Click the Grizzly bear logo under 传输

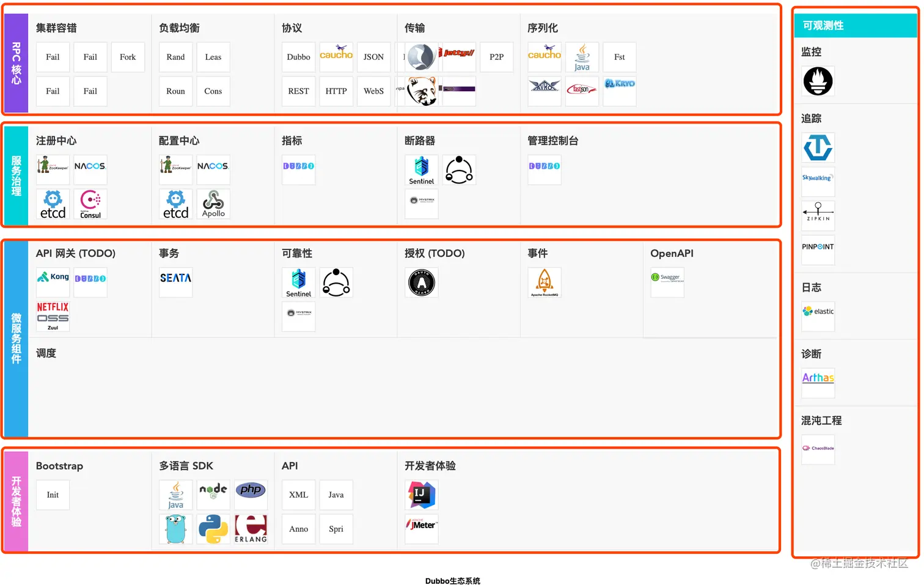(x=422, y=92)
